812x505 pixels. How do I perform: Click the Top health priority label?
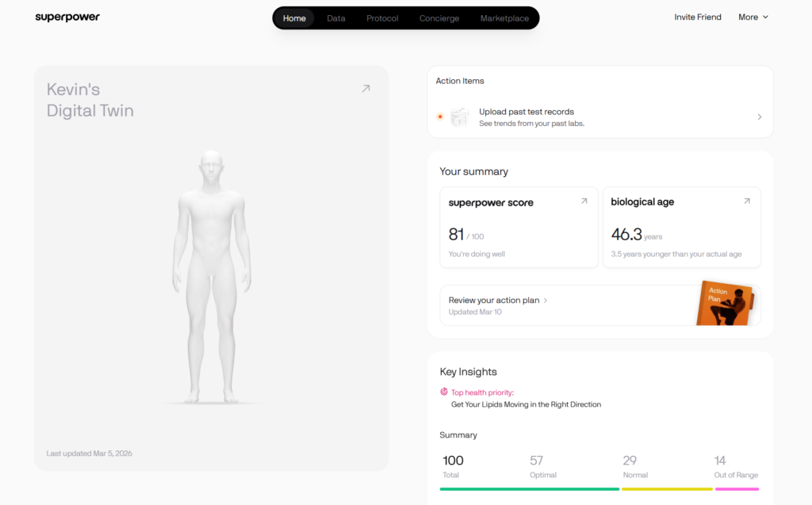482,392
